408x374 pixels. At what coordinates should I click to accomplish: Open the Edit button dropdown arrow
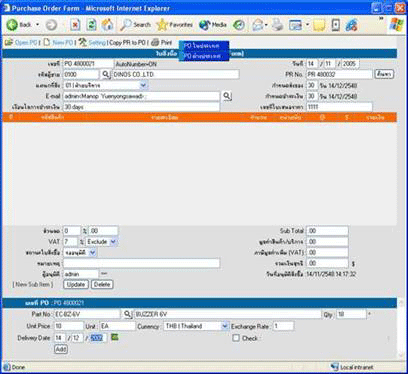[307, 25]
